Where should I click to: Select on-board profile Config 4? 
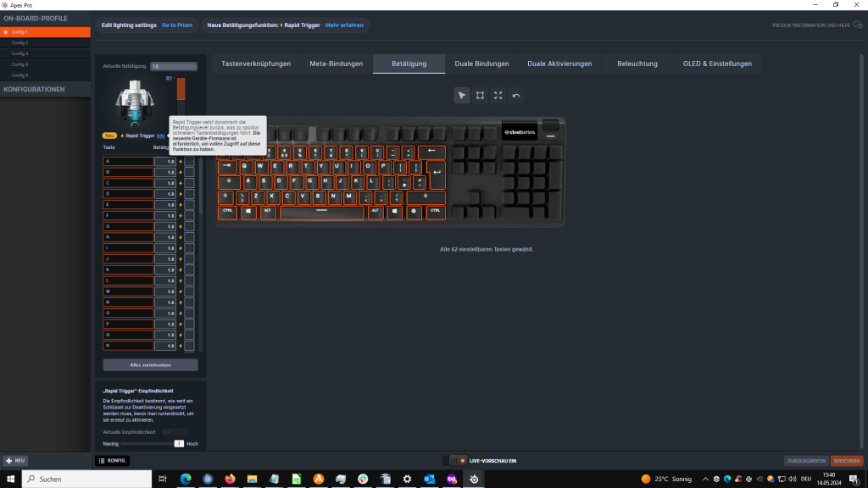pos(46,64)
